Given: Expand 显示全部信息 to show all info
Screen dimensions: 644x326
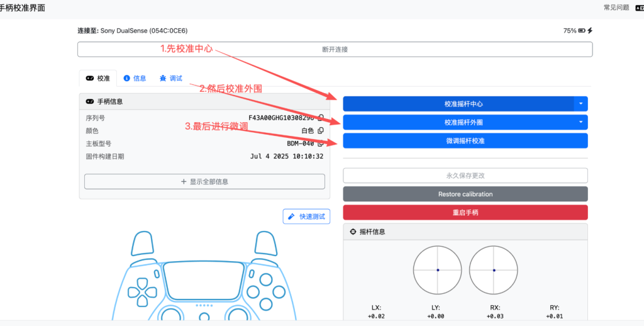Looking at the screenshot, I should click(x=204, y=182).
